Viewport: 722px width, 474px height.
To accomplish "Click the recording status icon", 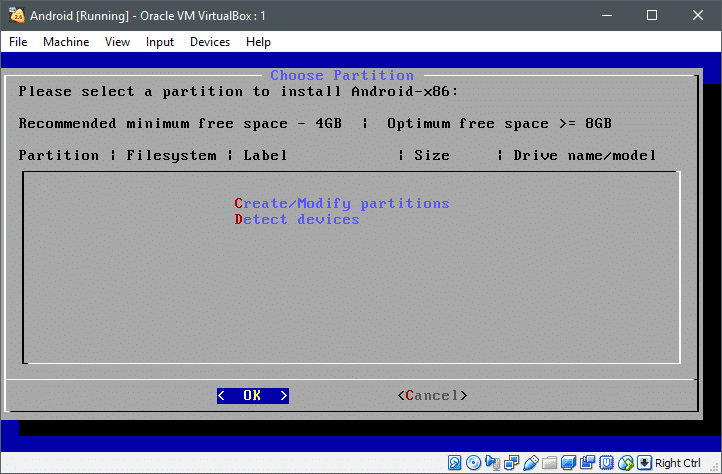I will pyautogui.click(x=587, y=463).
